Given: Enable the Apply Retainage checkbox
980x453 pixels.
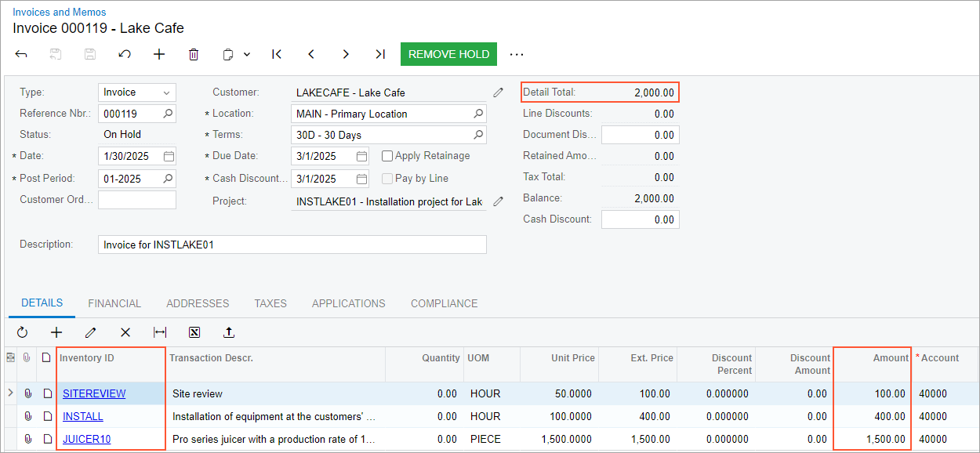Looking at the screenshot, I should (x=387, y=156).
